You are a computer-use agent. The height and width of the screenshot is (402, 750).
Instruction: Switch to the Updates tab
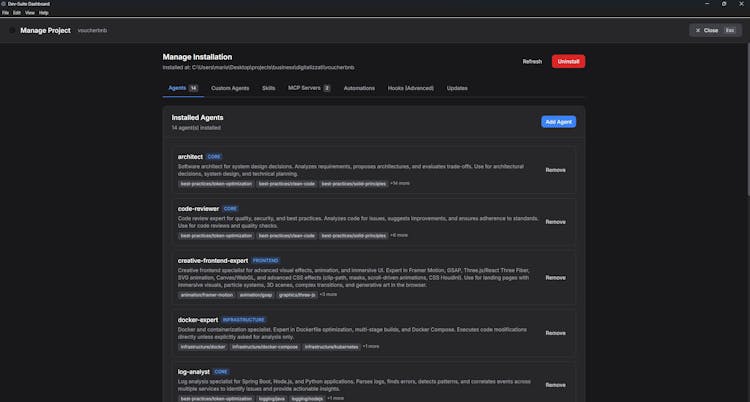tap(457, 88)
